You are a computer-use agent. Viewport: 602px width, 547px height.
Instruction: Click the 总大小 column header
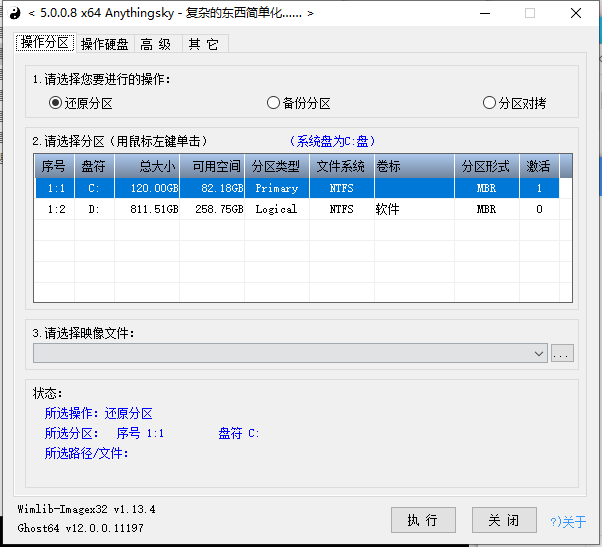pos(147,166)
